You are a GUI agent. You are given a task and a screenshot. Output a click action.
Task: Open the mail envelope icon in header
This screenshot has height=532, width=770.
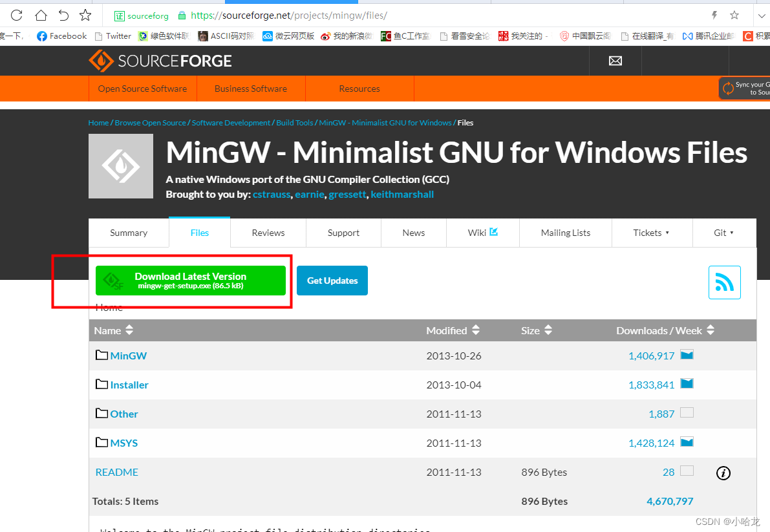(x=615, y=61)
